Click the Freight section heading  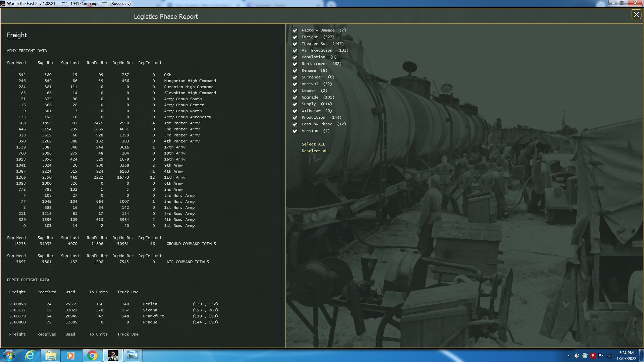click(x=17, y=35)
